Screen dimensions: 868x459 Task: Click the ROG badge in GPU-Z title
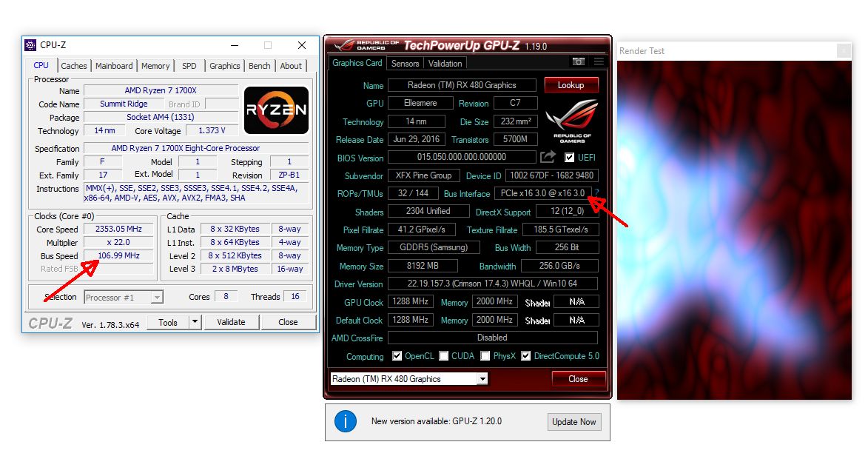click(366, 45)
